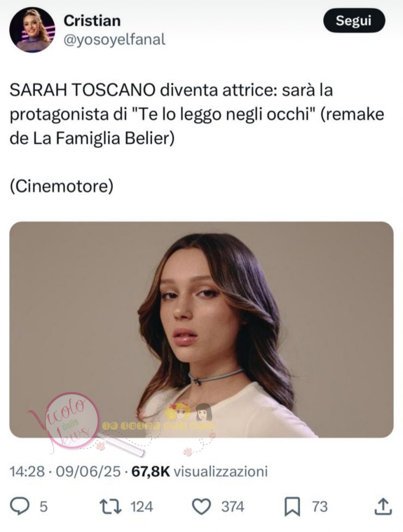The width and height of the screenshot is (403, 532).
Task: Click the reply speech bubble icon
Action: [21, 506]
